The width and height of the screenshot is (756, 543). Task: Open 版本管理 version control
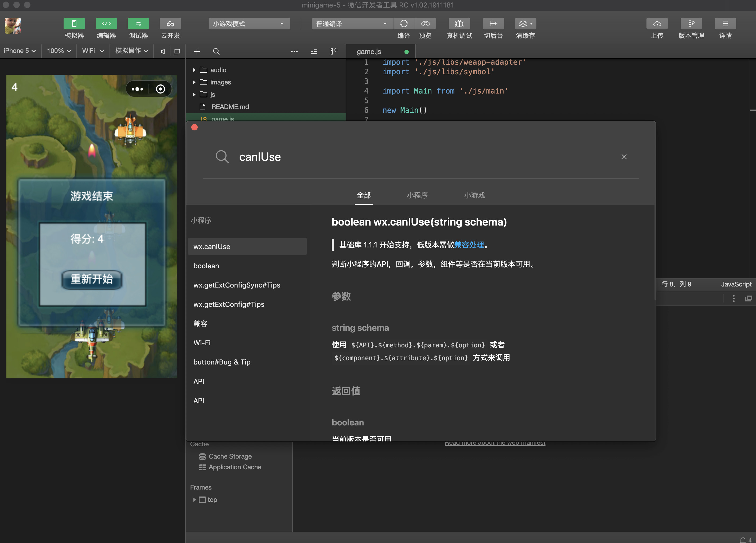[691, 24]
